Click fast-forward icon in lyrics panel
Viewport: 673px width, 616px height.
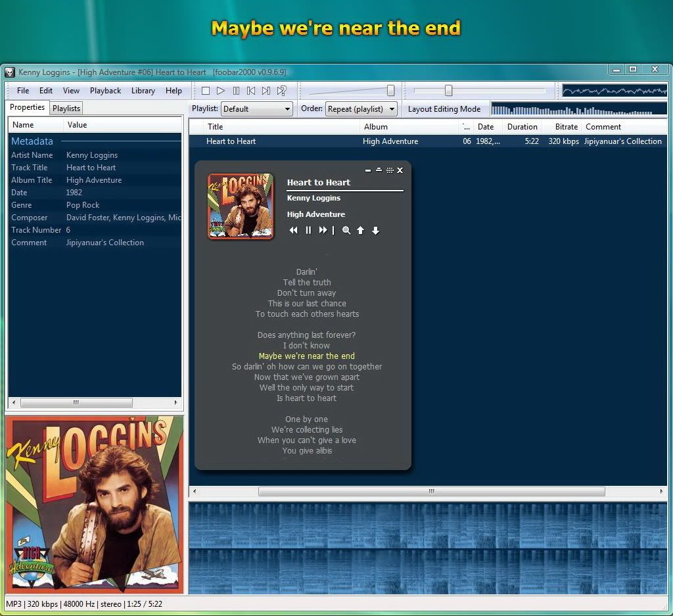pos(323,231)
